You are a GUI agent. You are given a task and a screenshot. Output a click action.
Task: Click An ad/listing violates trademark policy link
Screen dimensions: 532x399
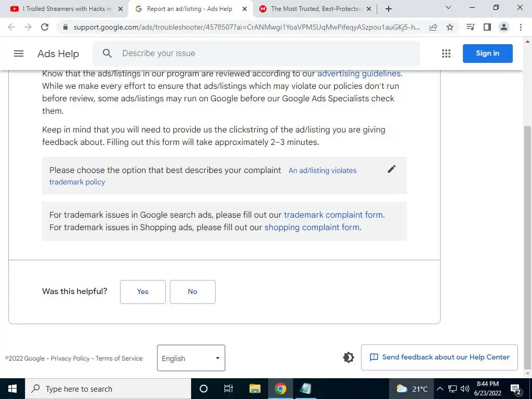pos(322,170)
